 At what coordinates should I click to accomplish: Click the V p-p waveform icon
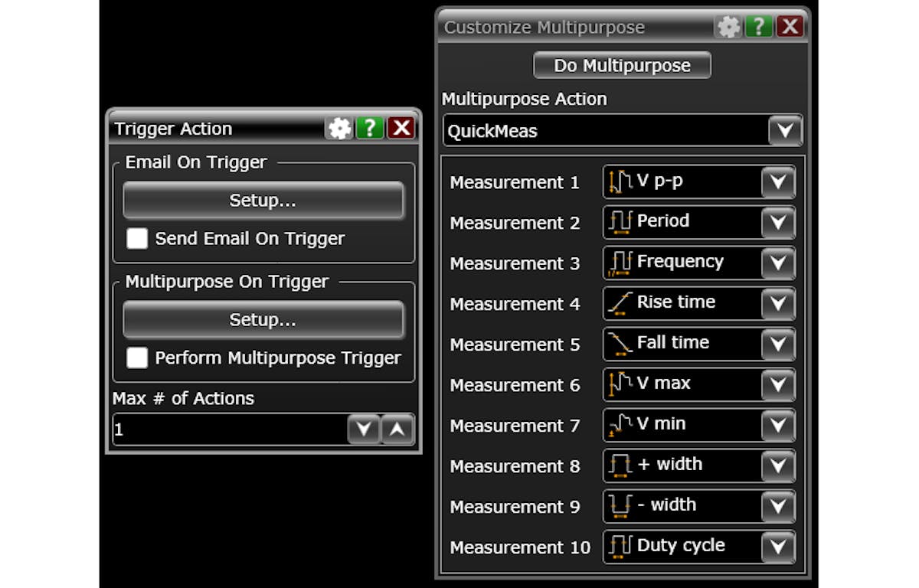click(622, 181)
